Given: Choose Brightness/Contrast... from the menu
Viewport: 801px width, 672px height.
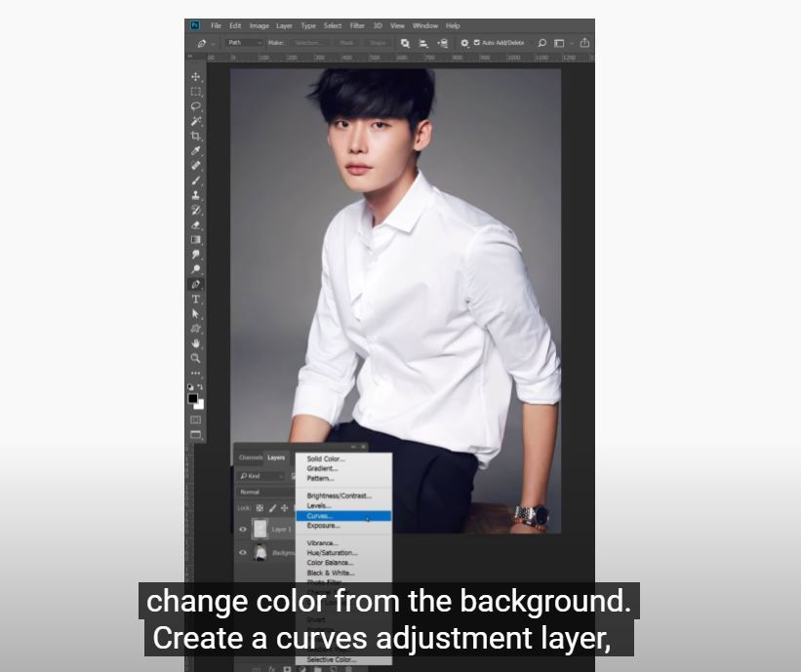Looking at the screenshot, I should [x=343, y=495].
